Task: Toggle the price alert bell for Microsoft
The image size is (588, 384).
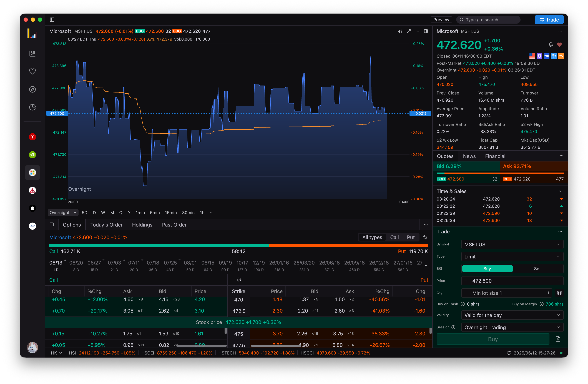Action: (x=551, y=45)
